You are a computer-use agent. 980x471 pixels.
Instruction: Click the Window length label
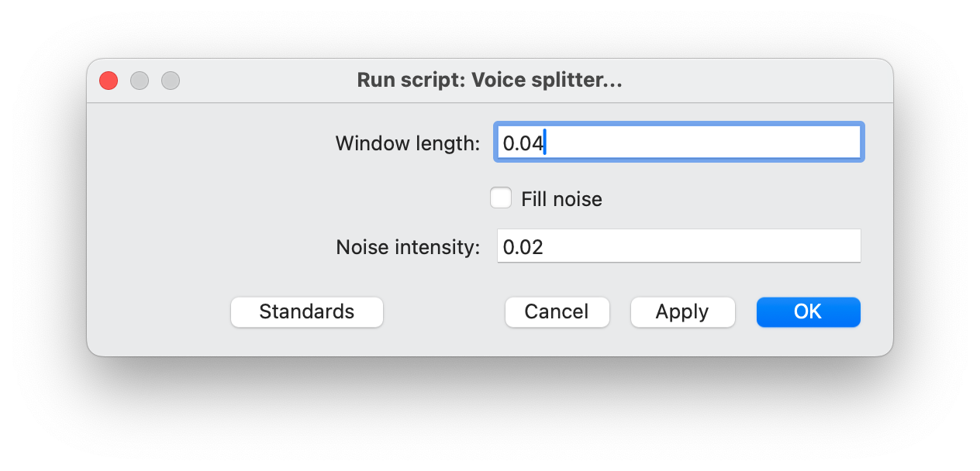tap(407, 143)
